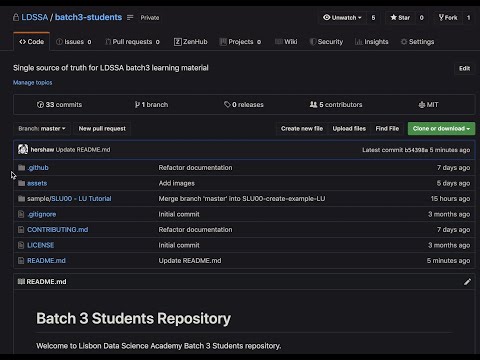Screen dimensions: 480x360
Task: Click Manage topics link
Action: click(33, 82)
